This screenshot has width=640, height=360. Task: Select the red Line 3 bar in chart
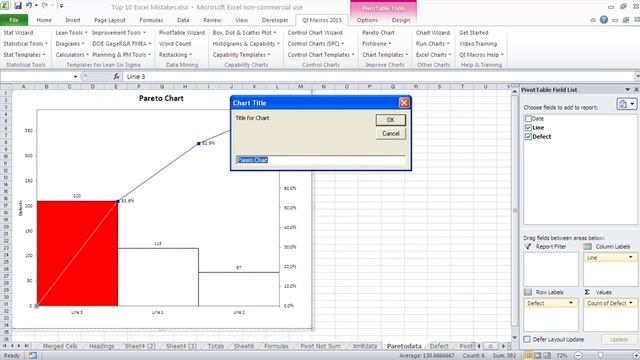pyautogui.click(x=77, y=253)
